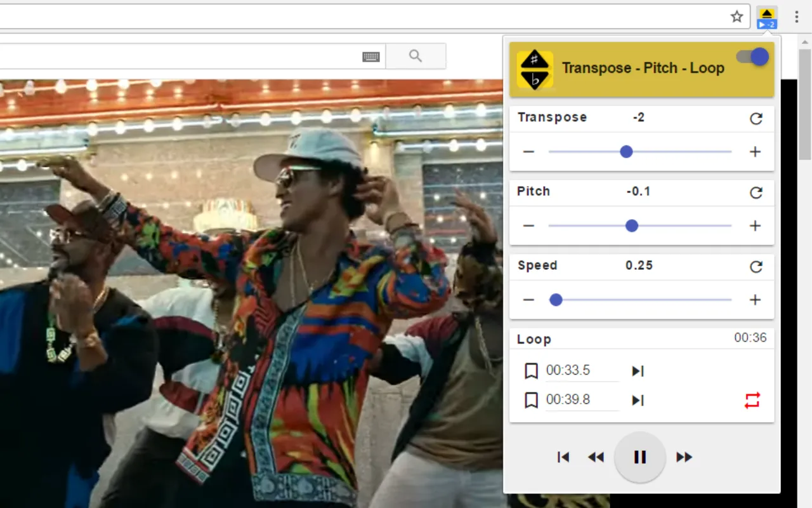Pause the video playback
This screenshot has height=508, width=812.
(x=639, y=457)
